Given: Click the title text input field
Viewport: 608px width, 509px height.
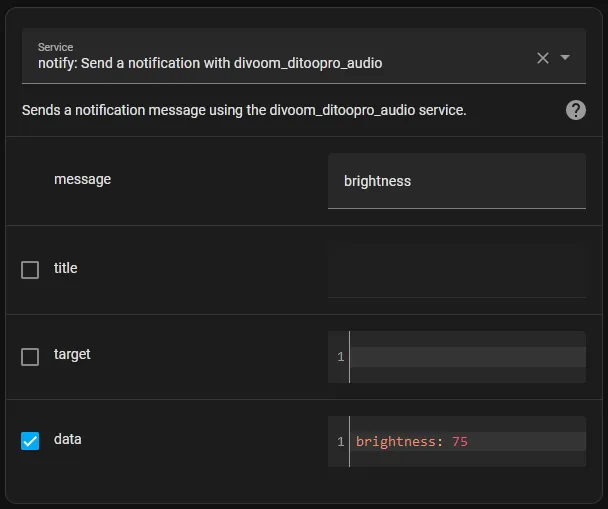Looking at the screenshot, I should tap(457, 271).
